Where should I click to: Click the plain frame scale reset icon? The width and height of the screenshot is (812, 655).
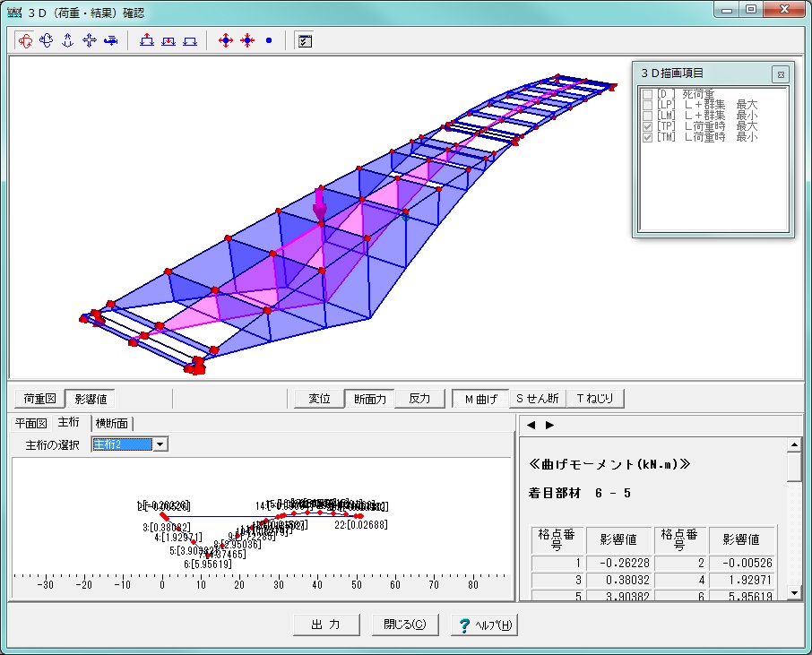pyautogui.click(x=190, y=40)
